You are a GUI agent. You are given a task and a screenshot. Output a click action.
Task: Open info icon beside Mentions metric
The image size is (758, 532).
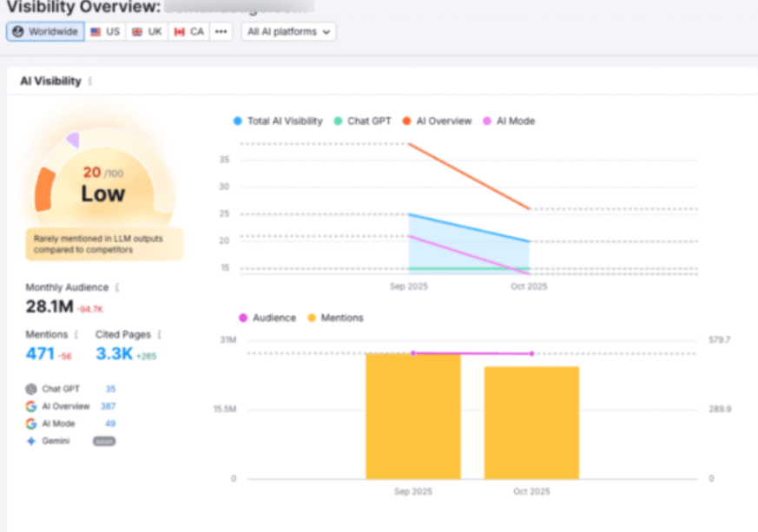76,334
